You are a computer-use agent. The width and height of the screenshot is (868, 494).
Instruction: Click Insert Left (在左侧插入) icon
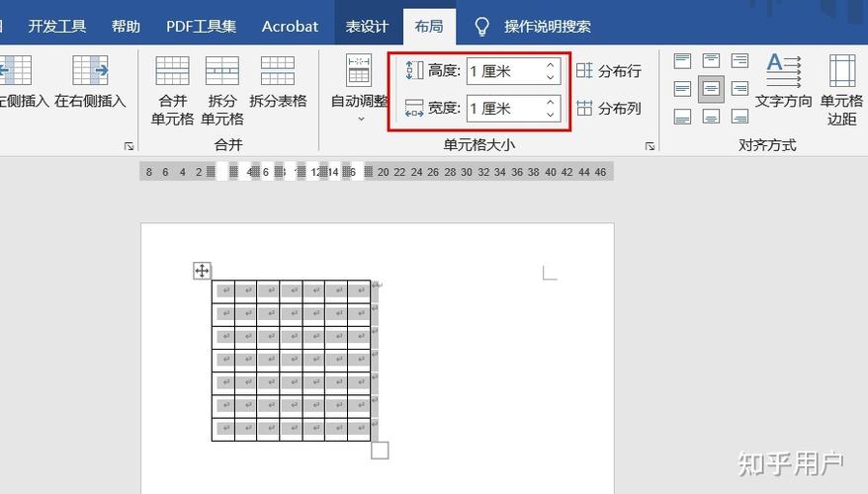click(16, 70)
